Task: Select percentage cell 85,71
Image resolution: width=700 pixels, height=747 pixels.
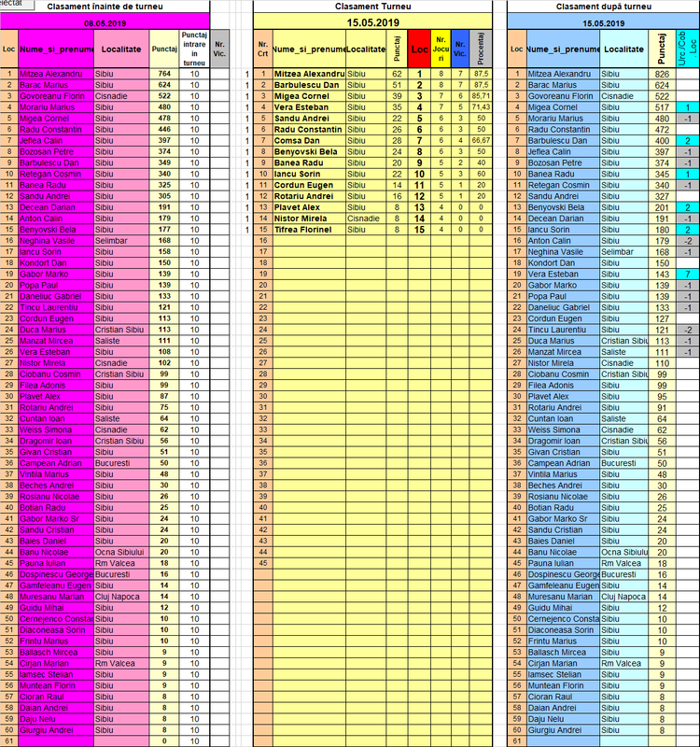Action: pos(481,96)
